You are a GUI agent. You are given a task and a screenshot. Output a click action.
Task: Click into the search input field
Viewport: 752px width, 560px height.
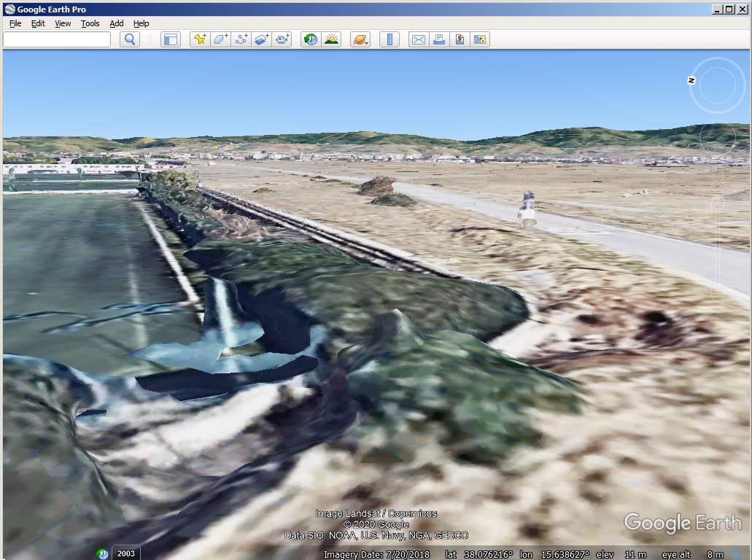point(57,39)
